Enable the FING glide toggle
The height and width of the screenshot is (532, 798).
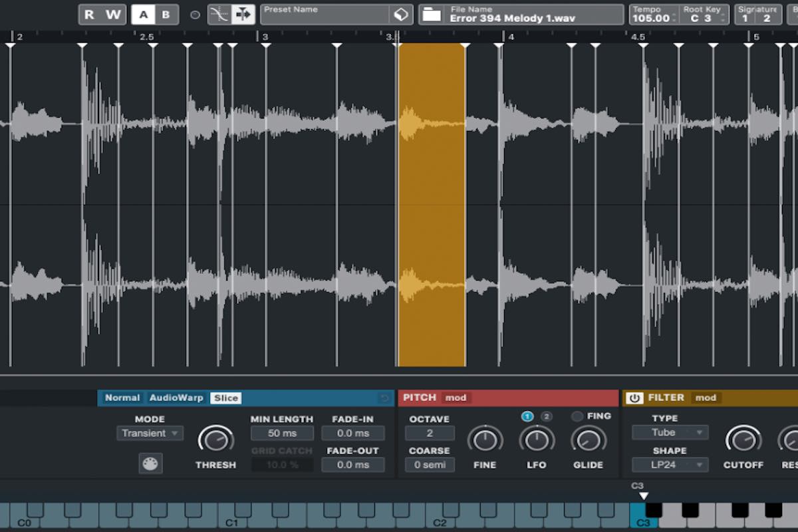(x=577, y=416)
